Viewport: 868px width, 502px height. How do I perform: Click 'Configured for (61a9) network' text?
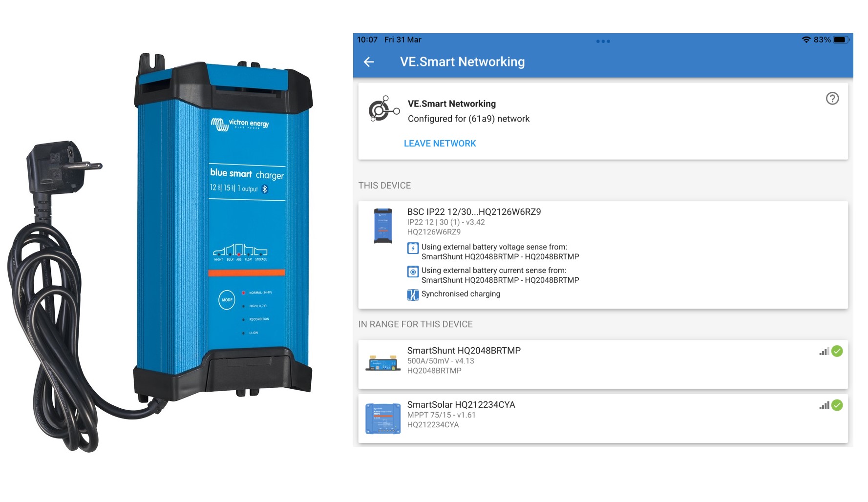click(468, 119)
